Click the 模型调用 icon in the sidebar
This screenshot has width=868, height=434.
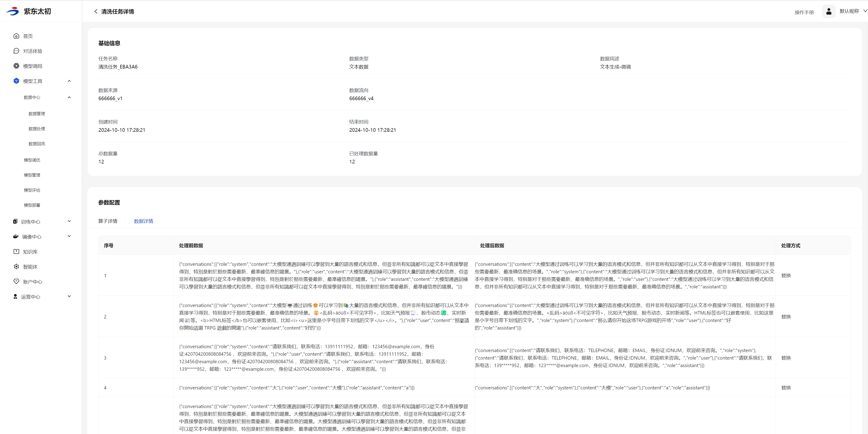pos(16,66)
